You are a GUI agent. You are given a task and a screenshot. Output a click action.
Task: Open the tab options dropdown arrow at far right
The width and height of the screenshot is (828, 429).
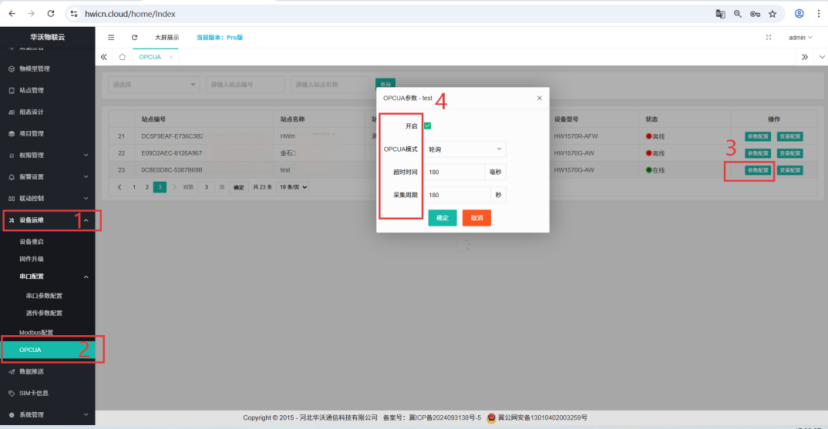point(822,57)
